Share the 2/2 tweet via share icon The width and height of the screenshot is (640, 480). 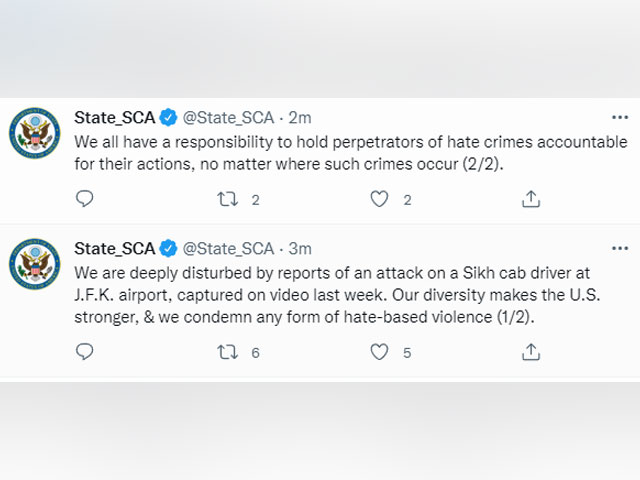click(x=531, y=199)
